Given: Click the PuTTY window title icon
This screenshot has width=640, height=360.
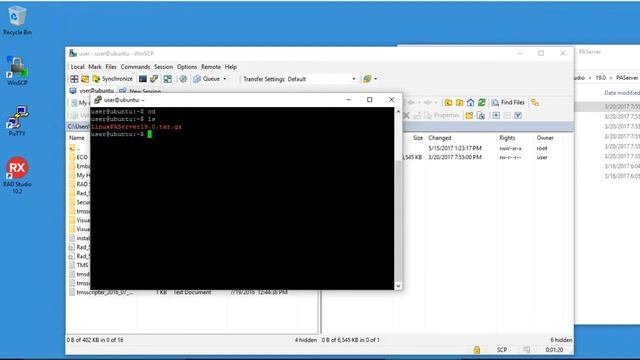Looking at the screenshot, I should [x=98, y=100].
